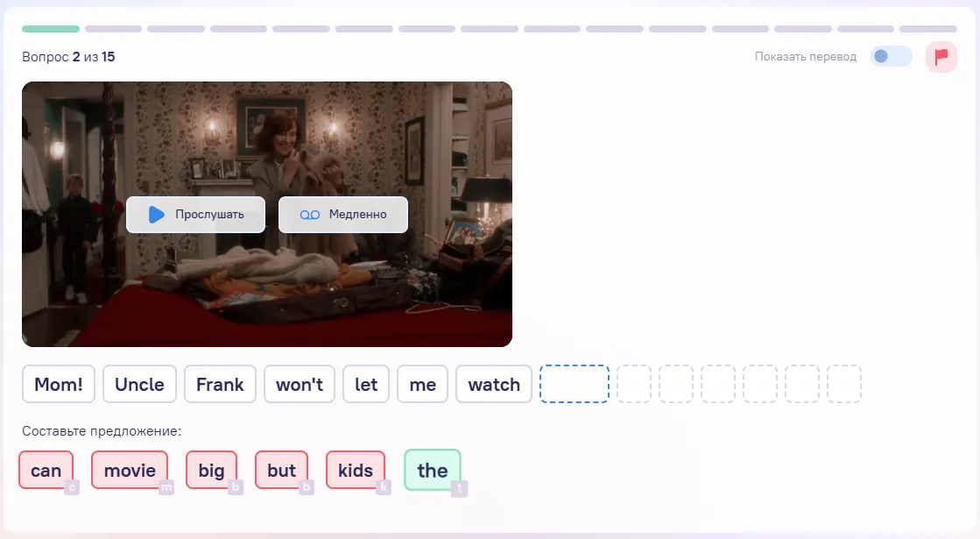Click the red flag report icon
980x539 pixels.
[941, 57]
